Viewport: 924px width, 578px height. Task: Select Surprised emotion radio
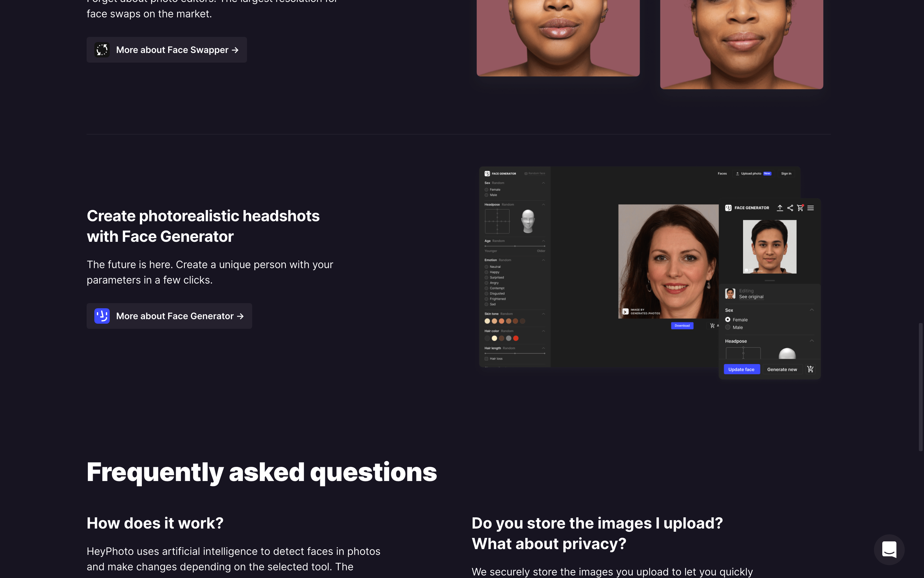(x=486, y=277)
